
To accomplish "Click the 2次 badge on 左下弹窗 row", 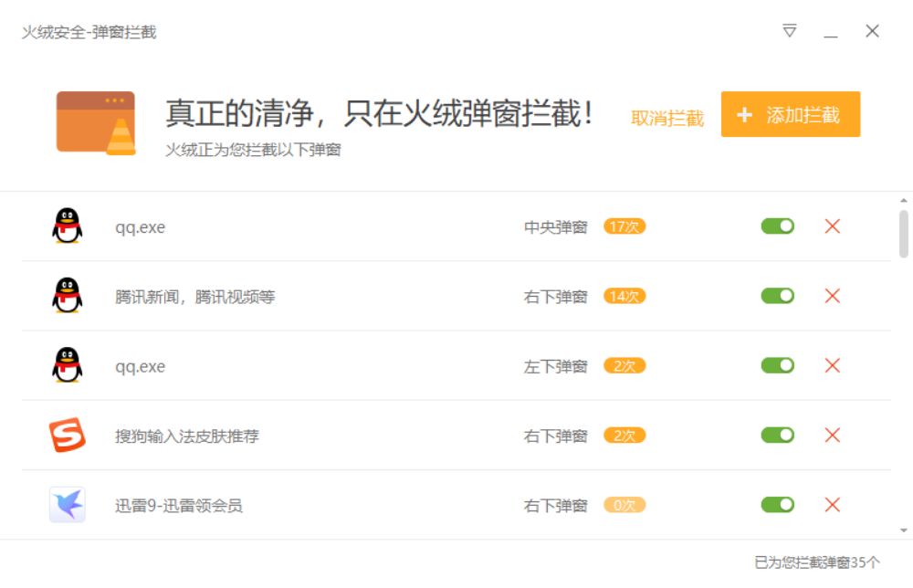I will click(624, 365).
